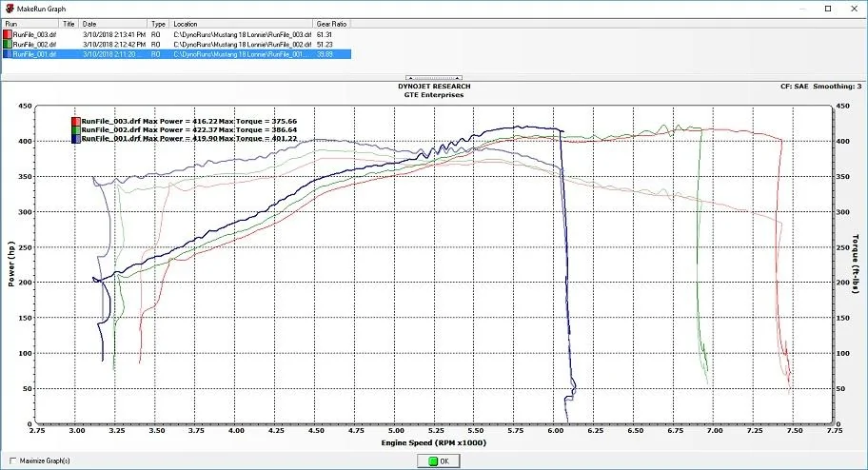This screenshot has width=868, height=470.
Task: Click the gear ratio value 51.23
Action: click(x=325, y=45)
